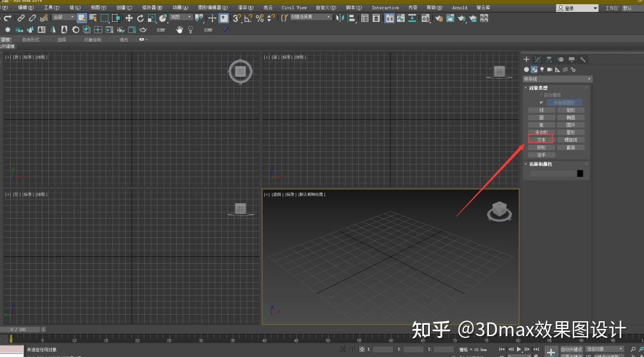Select the Move tool in the toolbar
The height and width of the screenshot is (357, 644).
[x=128, y=18]
